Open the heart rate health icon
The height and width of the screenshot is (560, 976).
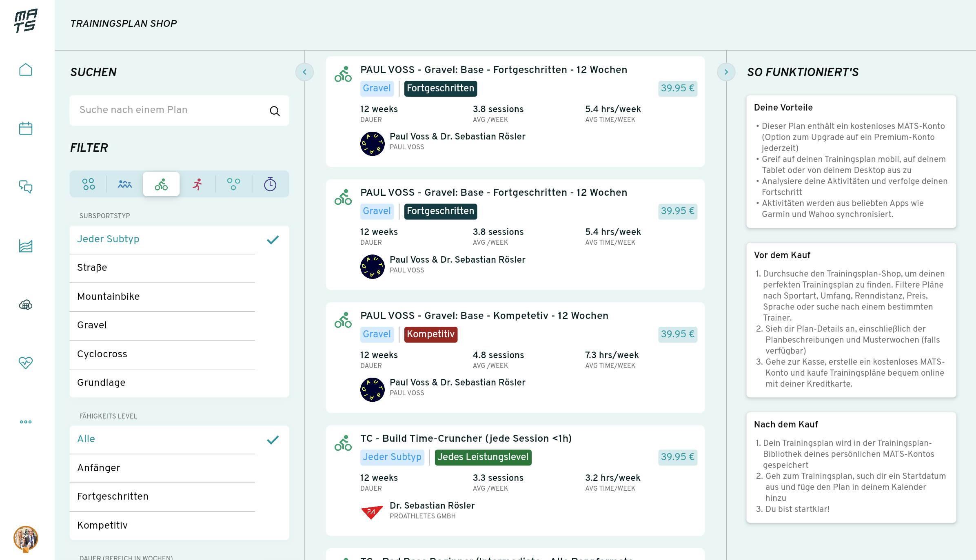tap(26, 363)
